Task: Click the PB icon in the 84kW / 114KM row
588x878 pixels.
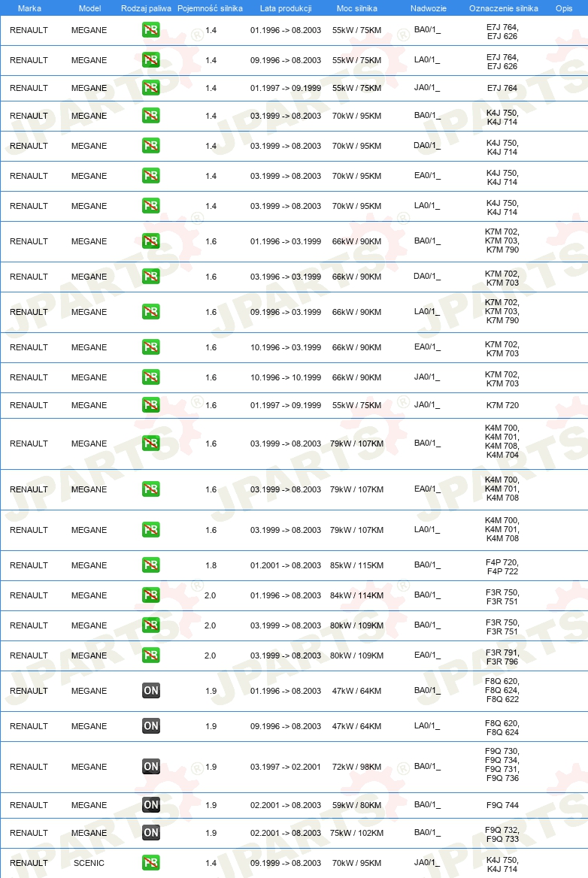Action: pos(150,595)
